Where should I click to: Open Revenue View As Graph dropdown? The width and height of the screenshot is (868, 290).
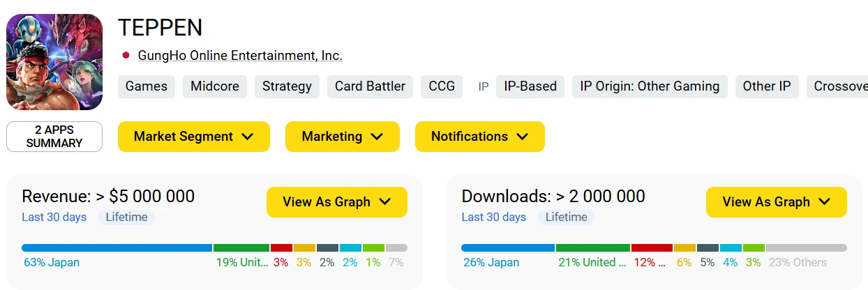(x=336, y=202)
